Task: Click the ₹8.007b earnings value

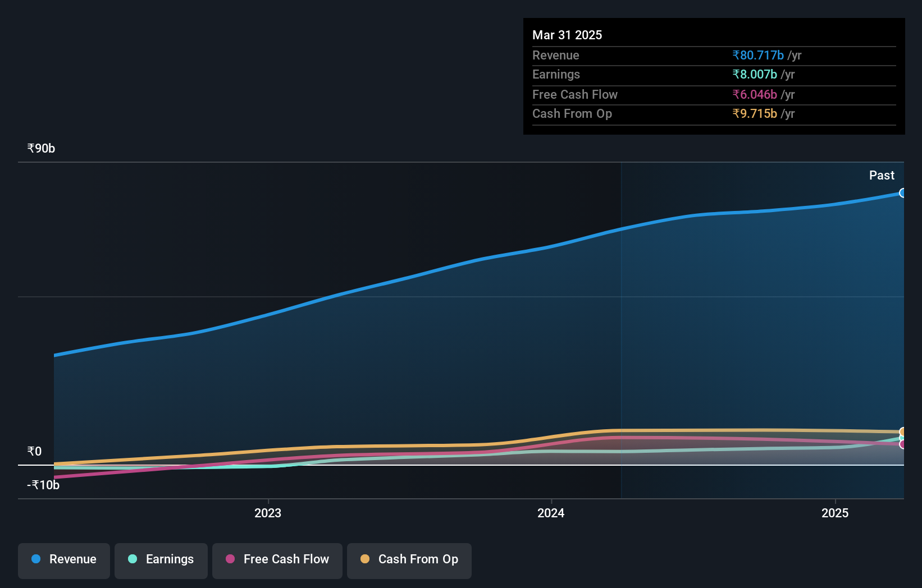Action: click(755, 74)
